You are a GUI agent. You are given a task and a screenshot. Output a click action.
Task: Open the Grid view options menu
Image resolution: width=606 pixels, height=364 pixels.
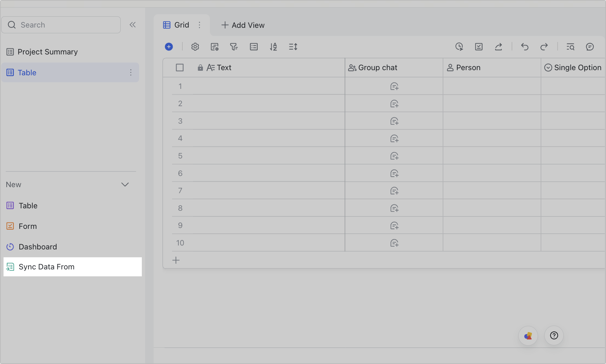[199, 25]
